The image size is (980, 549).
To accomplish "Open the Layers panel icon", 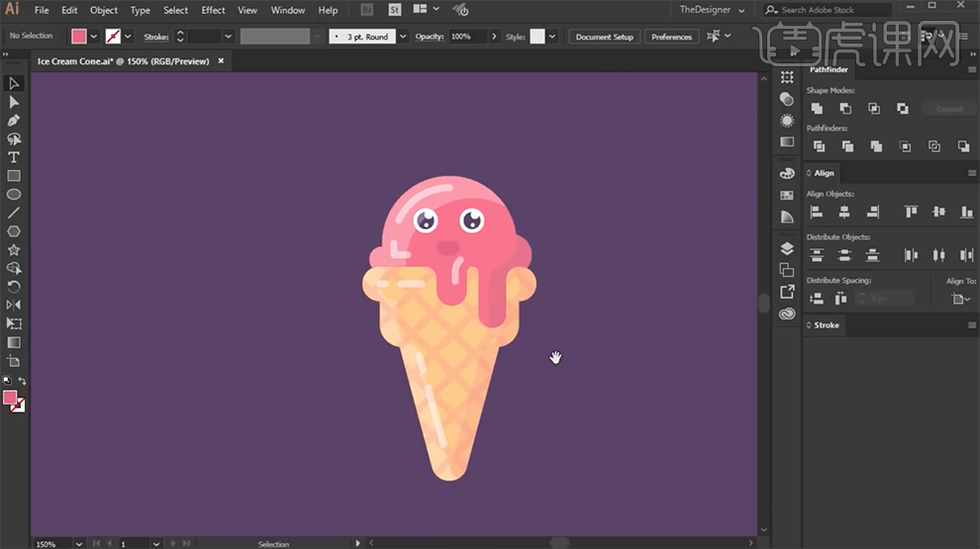I will [x=787, y=248].
